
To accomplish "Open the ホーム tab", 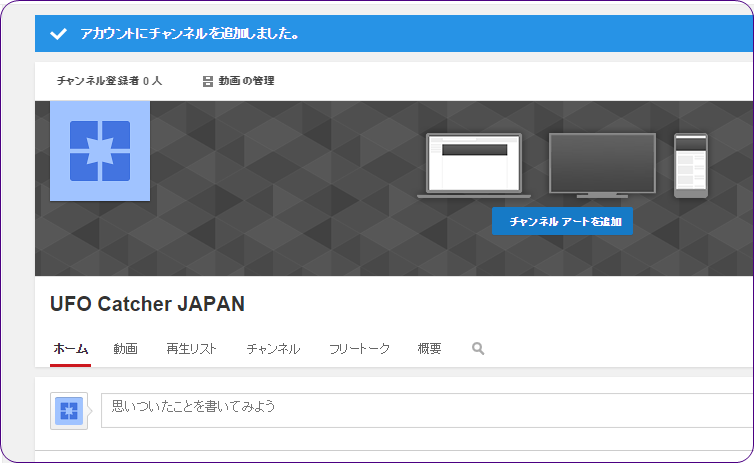I will (70, 349).
